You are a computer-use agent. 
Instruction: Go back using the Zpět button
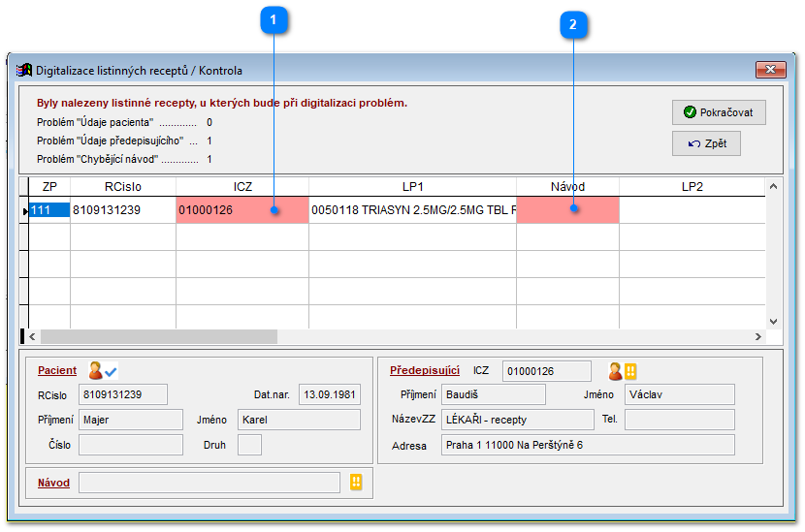point(706,143)
